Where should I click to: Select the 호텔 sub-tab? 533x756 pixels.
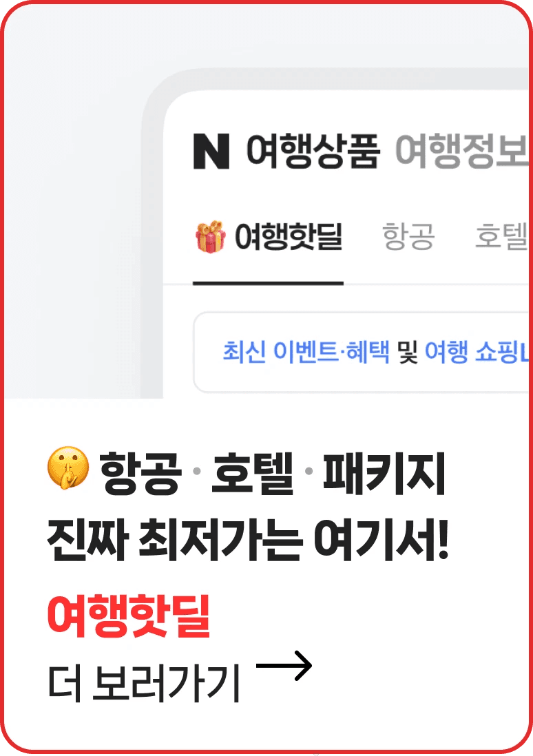[x=501, y=237]
